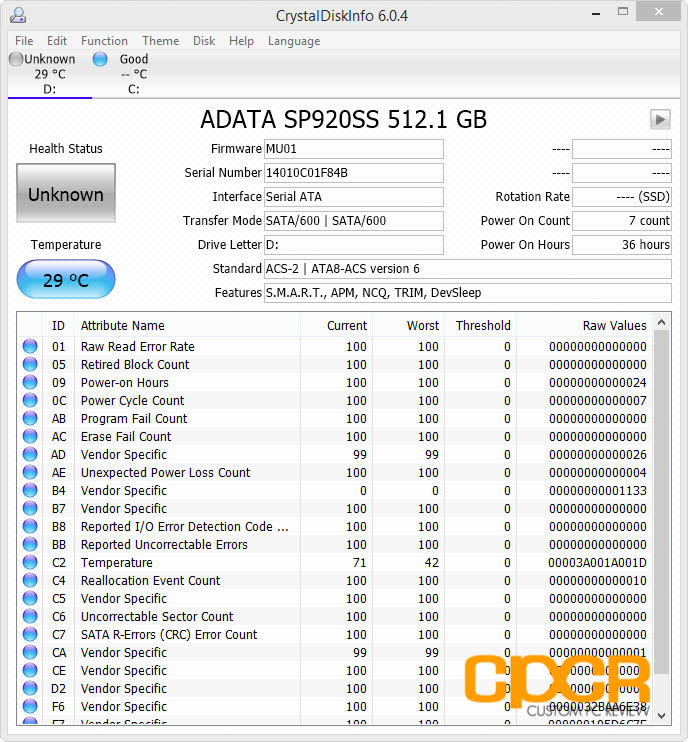This screenshot has width=688, height=742.
Task: Select the D: drive tab with Unknown status
Action: (50, 74)
